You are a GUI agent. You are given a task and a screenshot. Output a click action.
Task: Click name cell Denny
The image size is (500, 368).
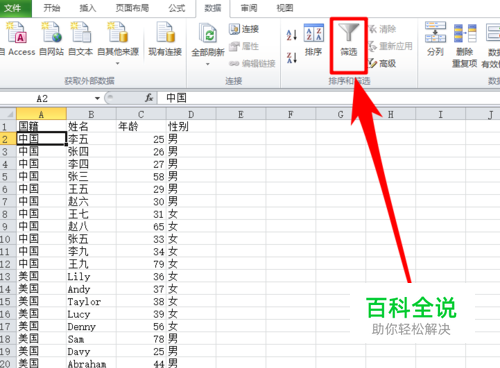tap(91, 326)
